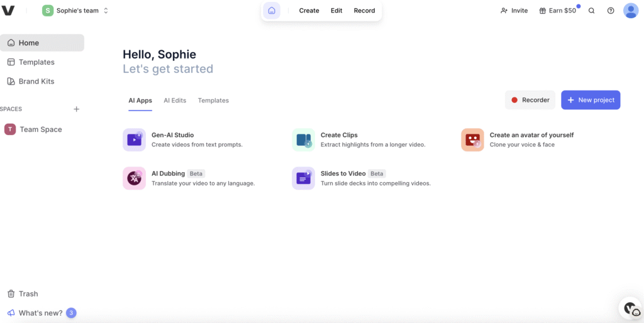This screenshot has width=644, height=323.
Task: Click the green S team avatar
Action: [48, 11]
